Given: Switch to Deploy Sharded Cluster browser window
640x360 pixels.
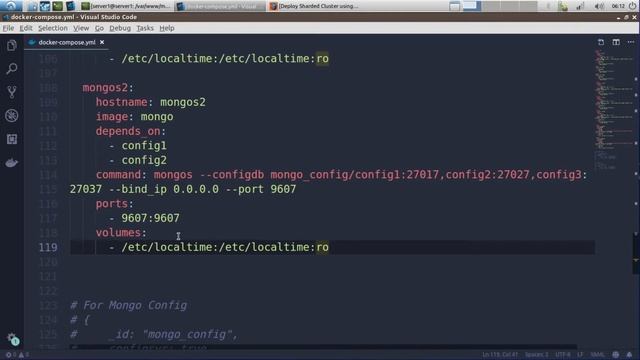Looking at the screenshot, I should 313,6.
